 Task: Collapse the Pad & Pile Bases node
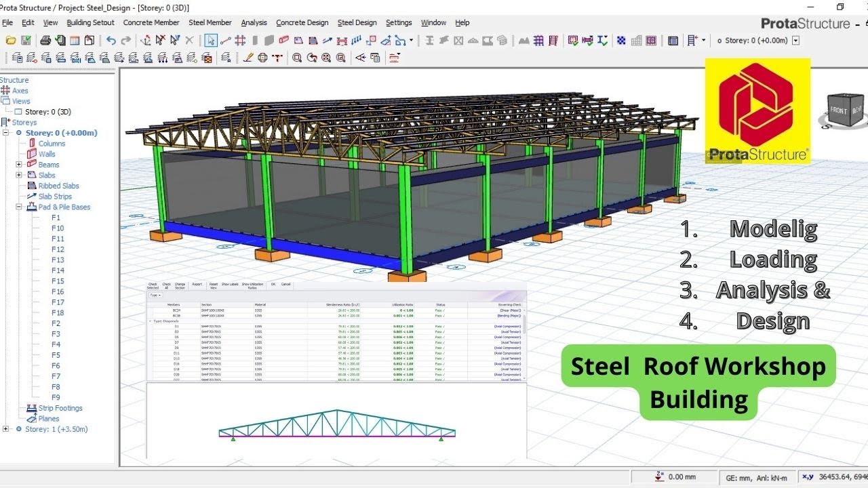(x=19, y=207)
